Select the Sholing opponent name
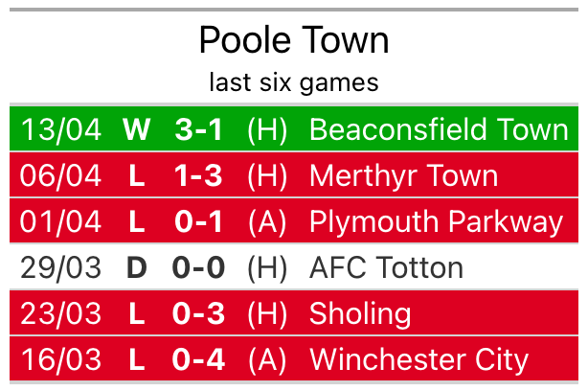This screenshot has height=391, width=588. coord(360,313)
